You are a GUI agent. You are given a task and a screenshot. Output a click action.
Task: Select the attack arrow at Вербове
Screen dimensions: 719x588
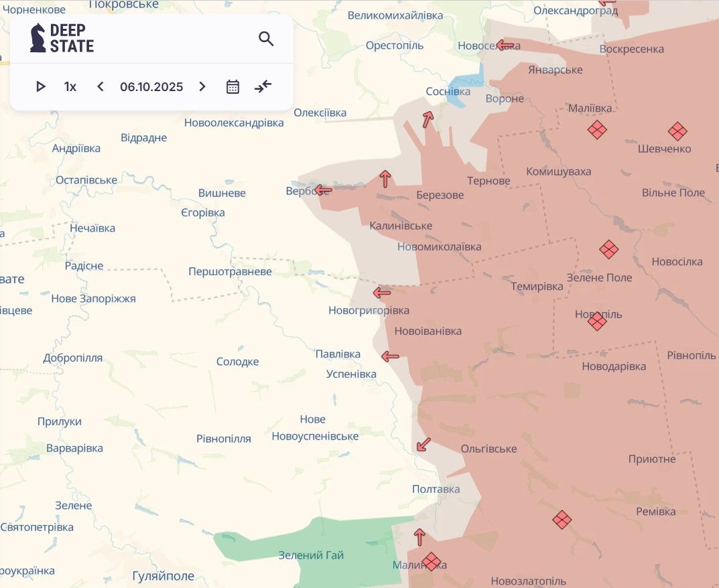pyautogui.click(x=324, y=190)
